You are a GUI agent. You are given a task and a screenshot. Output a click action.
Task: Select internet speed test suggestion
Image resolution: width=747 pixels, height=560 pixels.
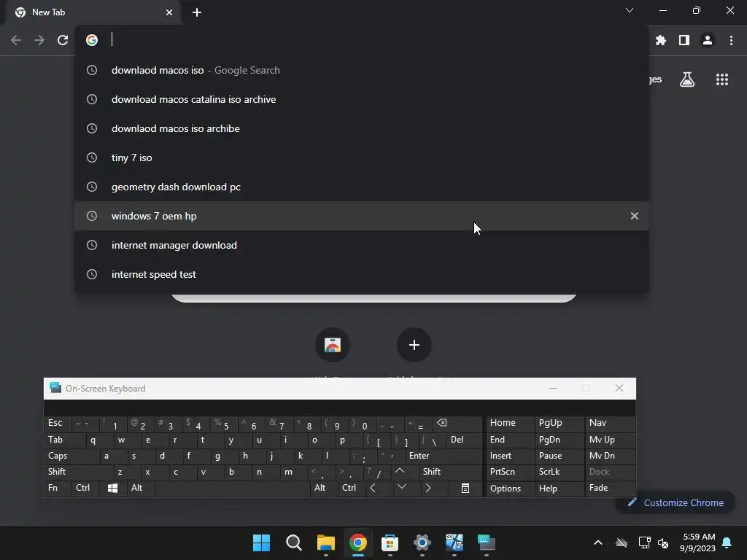362,274
